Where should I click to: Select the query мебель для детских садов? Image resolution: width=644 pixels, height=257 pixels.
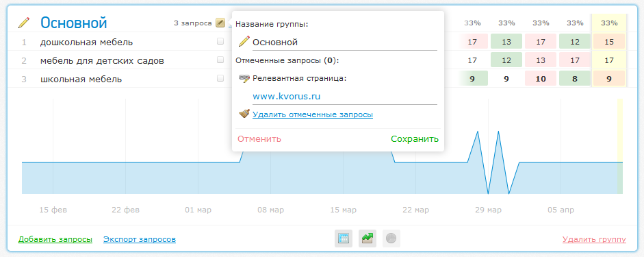(102, 61)
